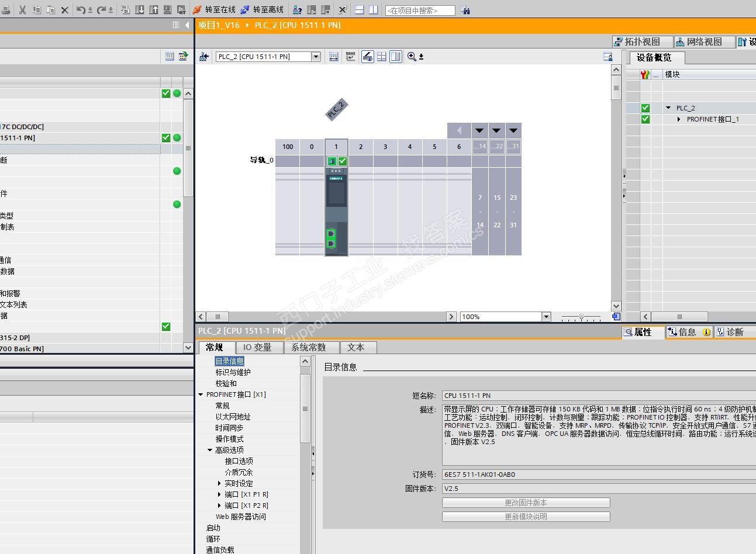Click the green checkmark beside PLC_2 in device overview

click(645, 108)
